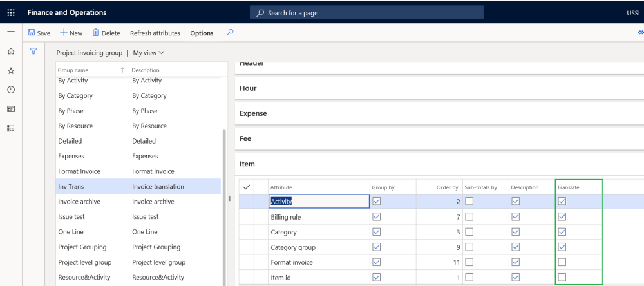This screenshot has height=286, width=644.
Task: Expand the Hour section
Action: 248,88
